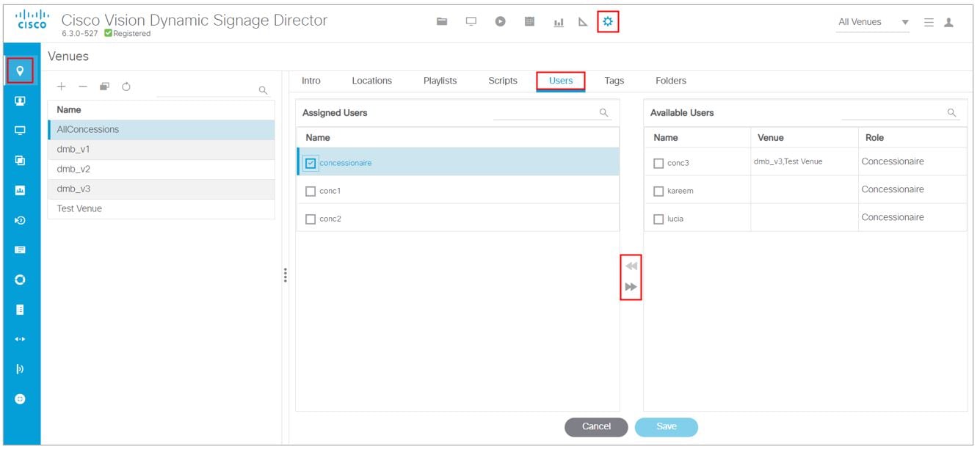980x452 pixels.
Task: Check the conc2 user checkbox
Action: point(311,219)
